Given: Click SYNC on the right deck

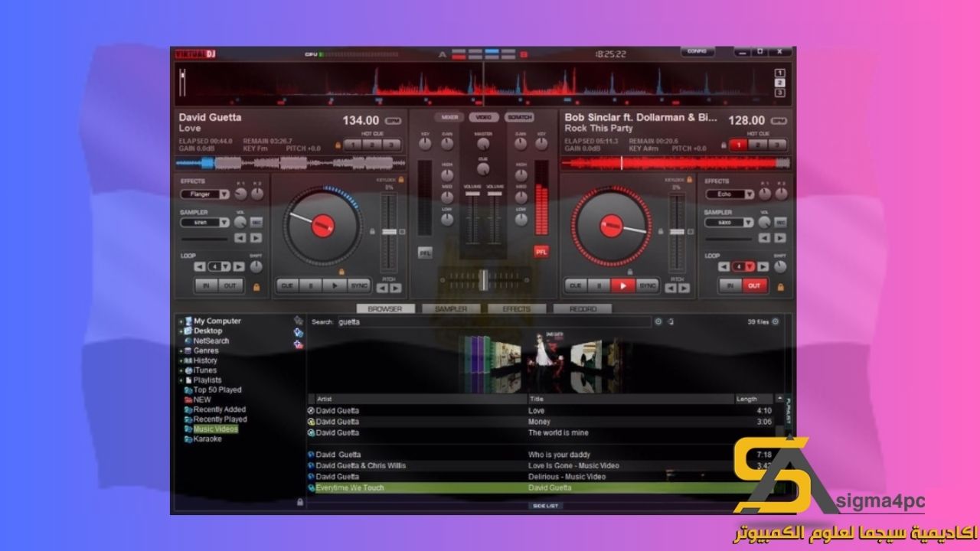Looking at the screenshot, I should pos(648,285).
